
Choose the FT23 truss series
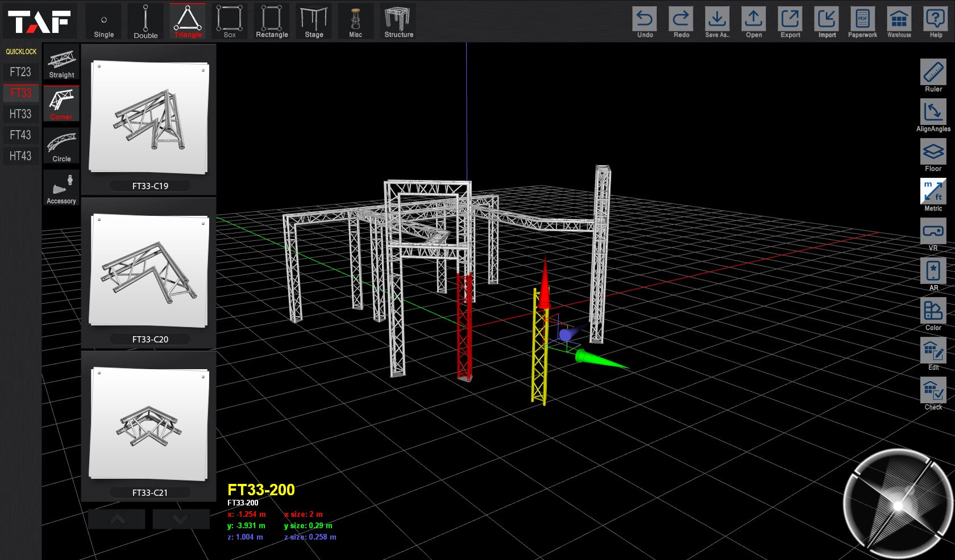pyautogui.click(x=20, y=72)
